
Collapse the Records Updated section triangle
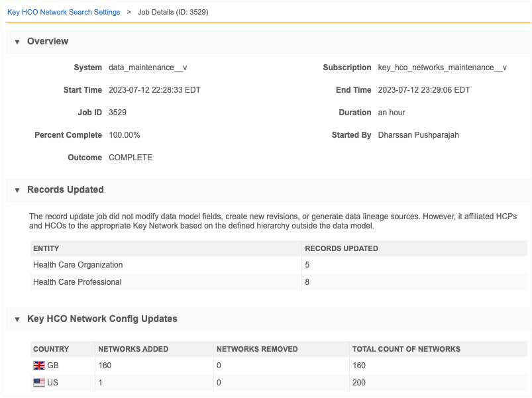click(17, 190)
